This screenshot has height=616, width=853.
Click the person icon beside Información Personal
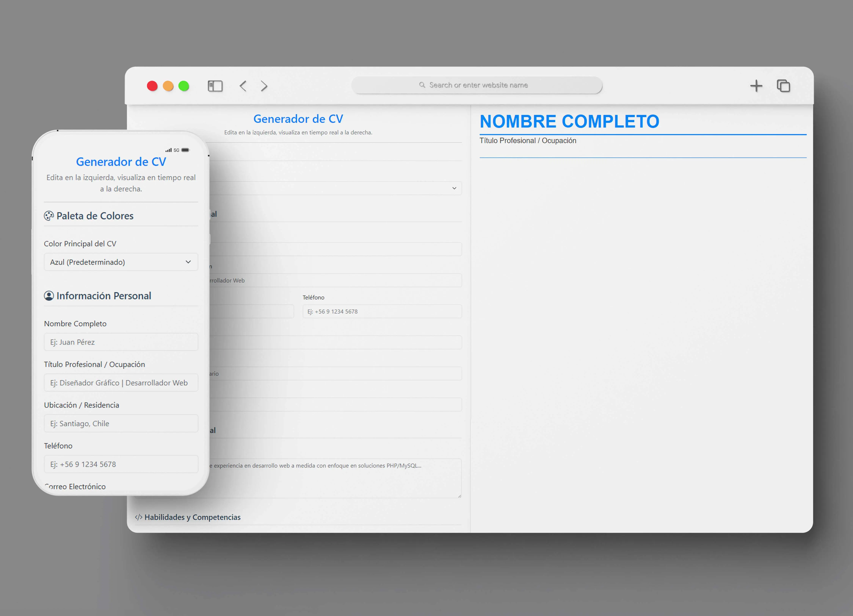click(49, 296)
